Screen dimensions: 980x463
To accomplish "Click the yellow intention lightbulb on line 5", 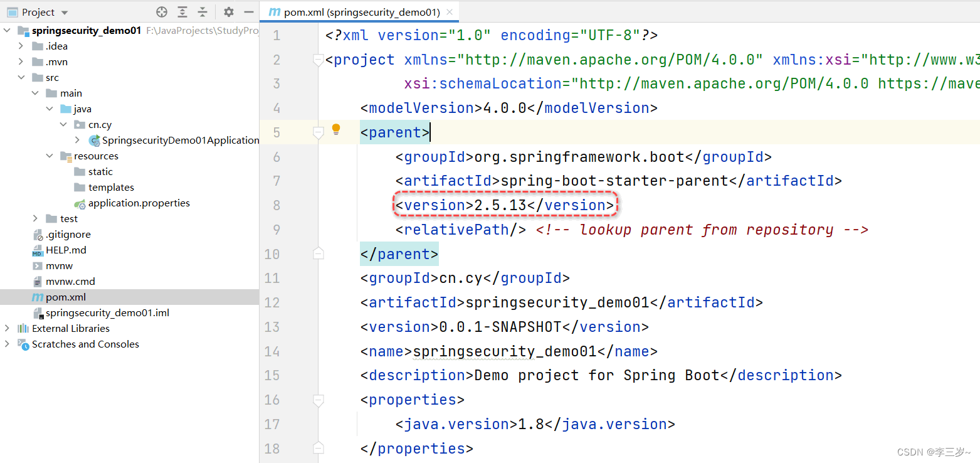I will [x=336, y=129].
